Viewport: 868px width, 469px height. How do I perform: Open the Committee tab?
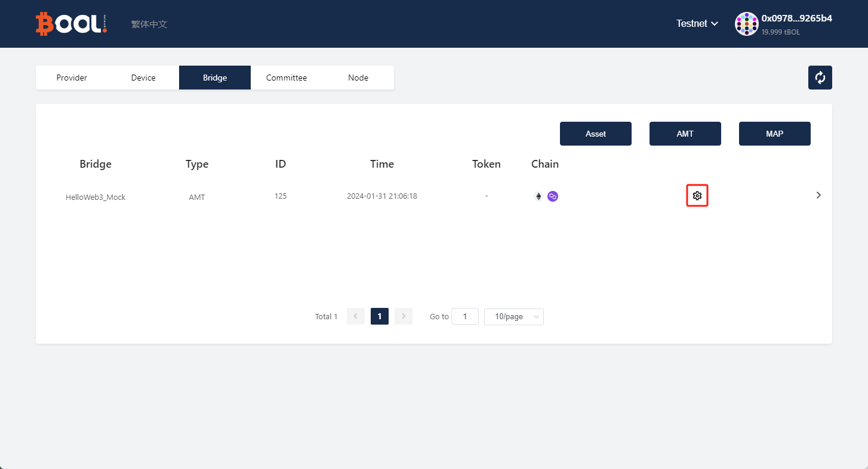coord(287,78)
